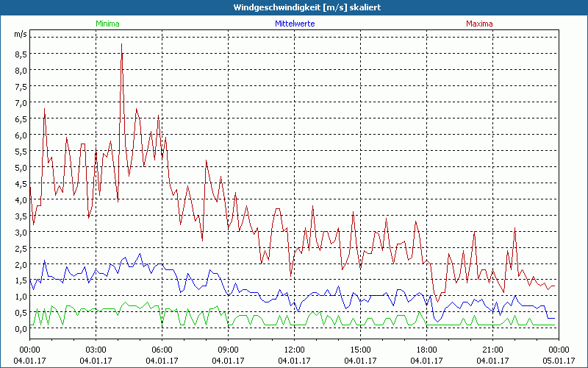588x368 pixels.
Task: Select the 18:00 time axis label
Action: [426, 349]
